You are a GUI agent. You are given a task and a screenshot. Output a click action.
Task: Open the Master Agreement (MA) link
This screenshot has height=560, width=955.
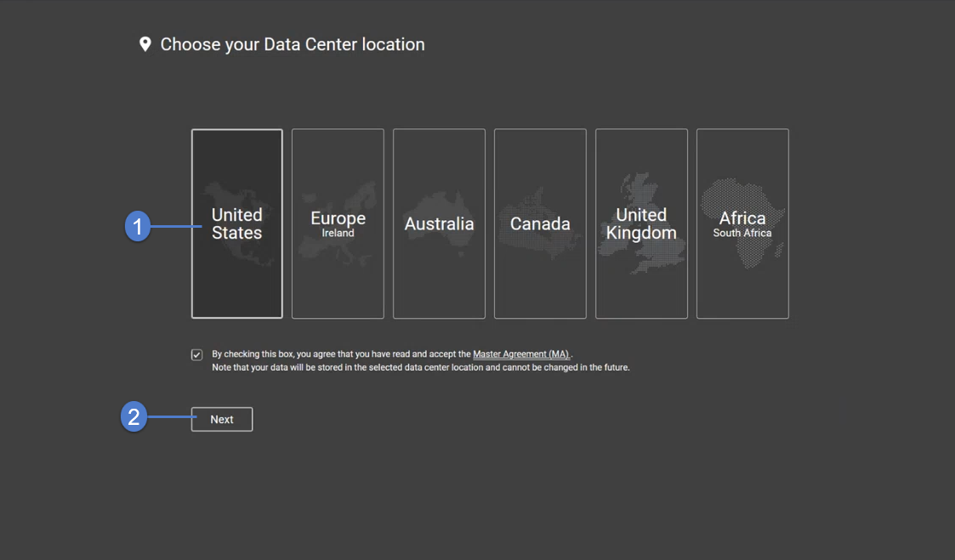521,354
